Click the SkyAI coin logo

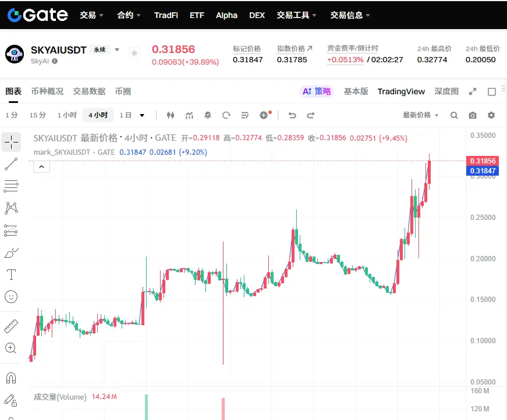click(x=15, y=54)
